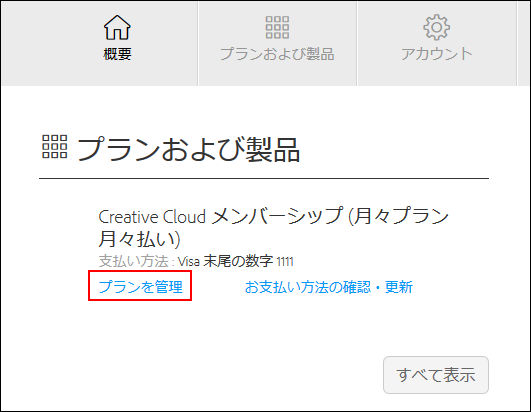Click the large プランおよび製品 section heading
This screenshot has height=412, width=531.
[189, 149]
